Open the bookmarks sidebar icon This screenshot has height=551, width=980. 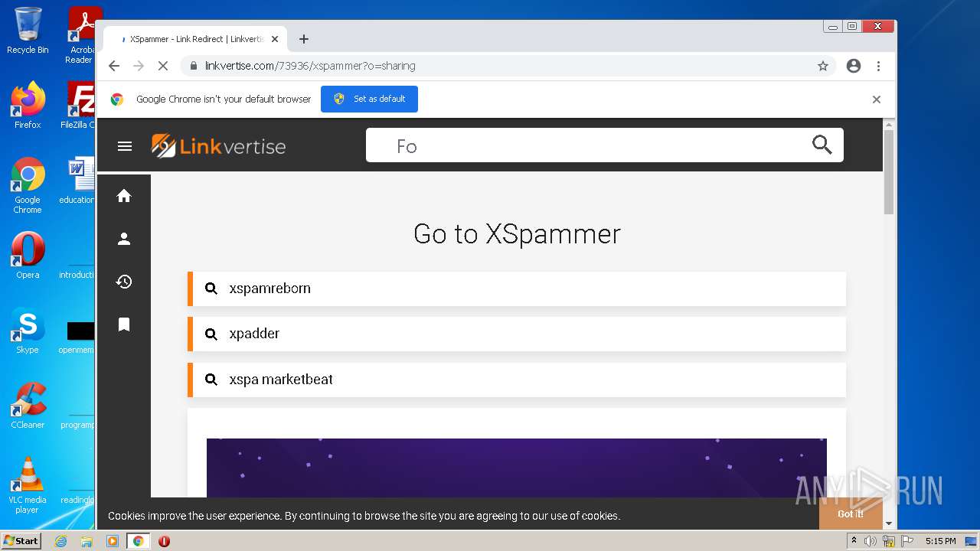[124, 324]
